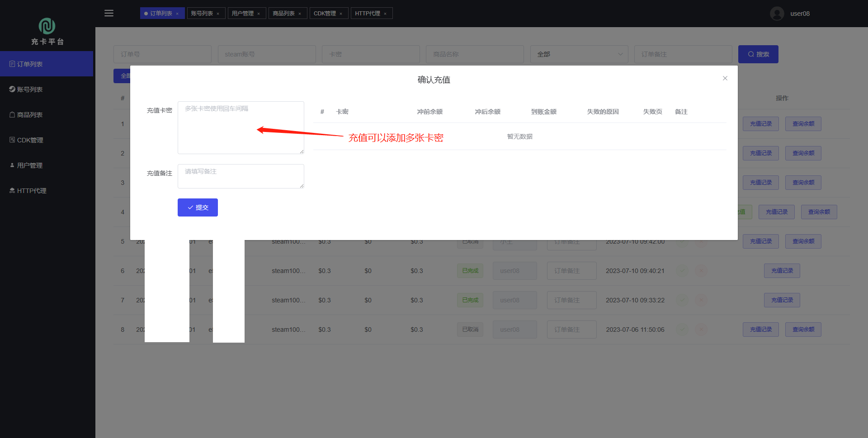Click the steam账号 search field
Image resolution: width=868 pixels, height=438 pixels.
[267, 54]
